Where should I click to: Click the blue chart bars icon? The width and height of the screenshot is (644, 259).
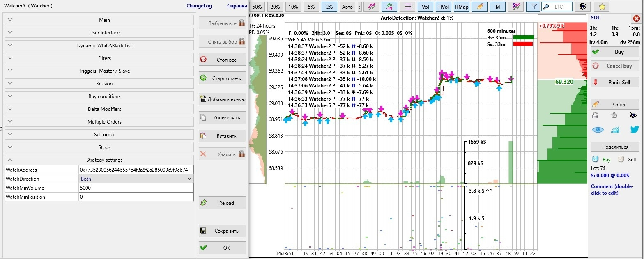click(x=615, y=130)
